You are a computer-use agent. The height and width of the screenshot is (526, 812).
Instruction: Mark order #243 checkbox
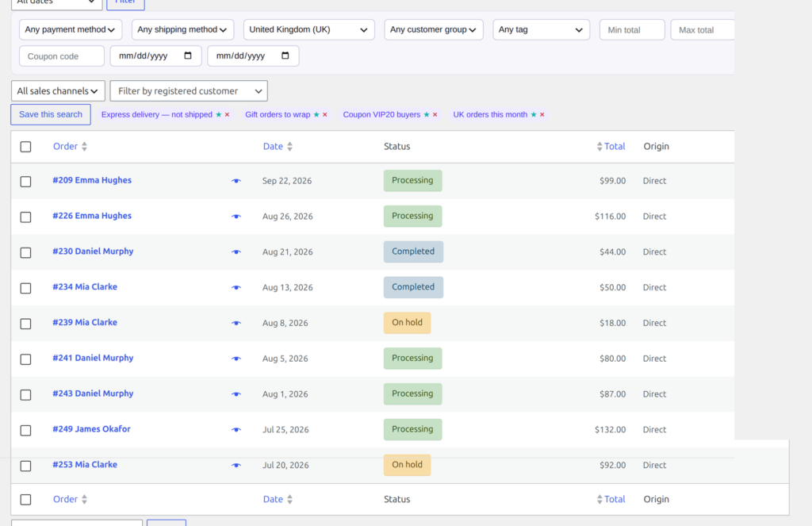tap(25, 395)
